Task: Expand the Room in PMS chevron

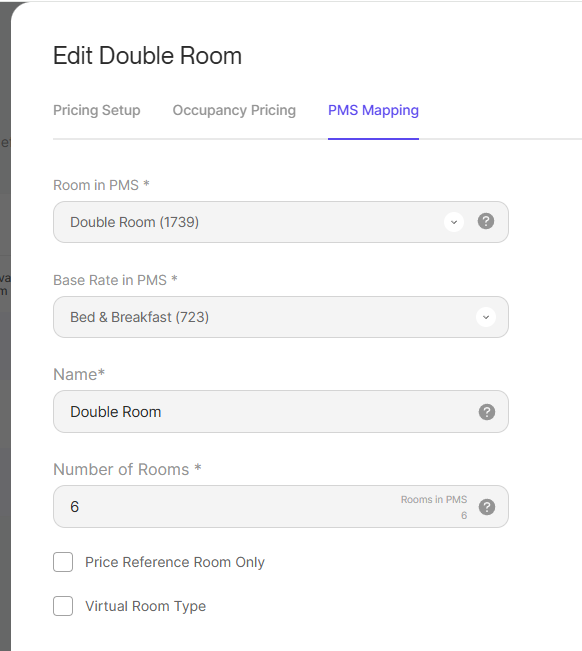Action: click(x=454, y=222)
